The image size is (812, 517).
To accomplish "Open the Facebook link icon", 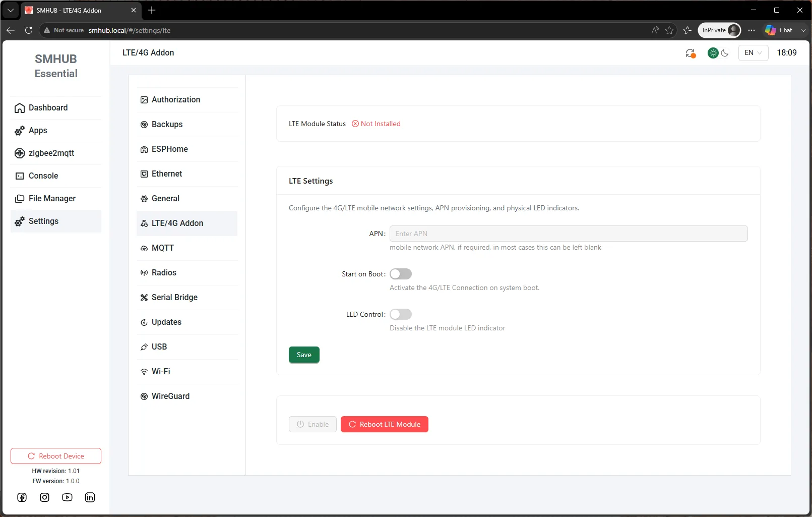I will (x=22, y=497).
